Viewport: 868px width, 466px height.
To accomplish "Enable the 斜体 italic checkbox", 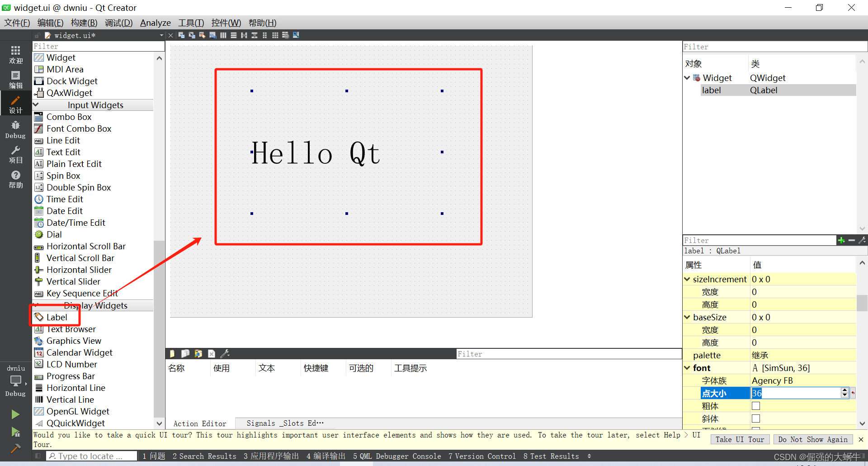I will click(x=755, y=418).
